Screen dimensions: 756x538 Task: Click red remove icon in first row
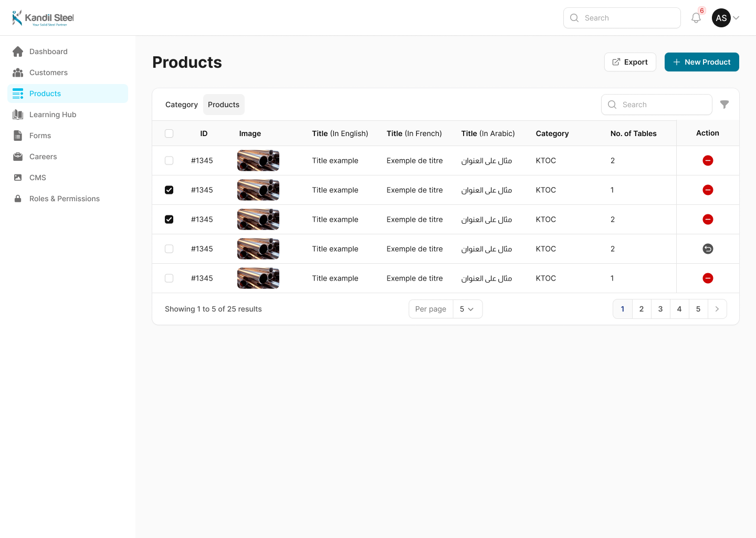click(708, 161)
